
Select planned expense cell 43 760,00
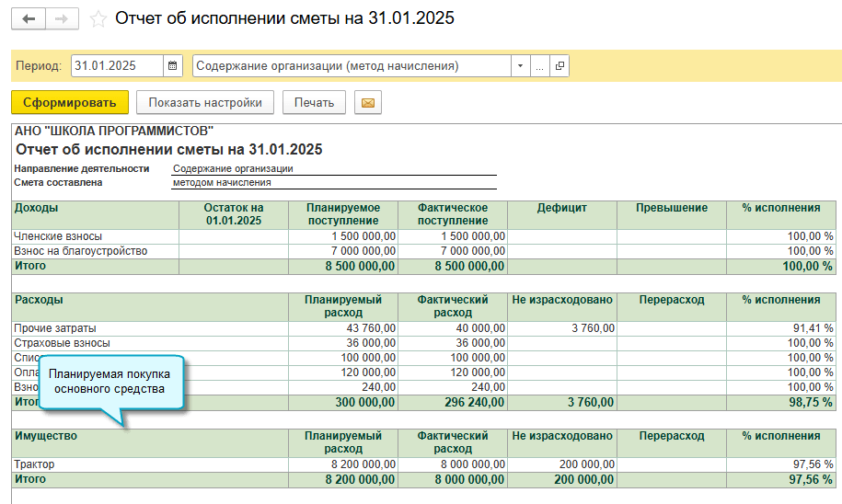point(343,328)
